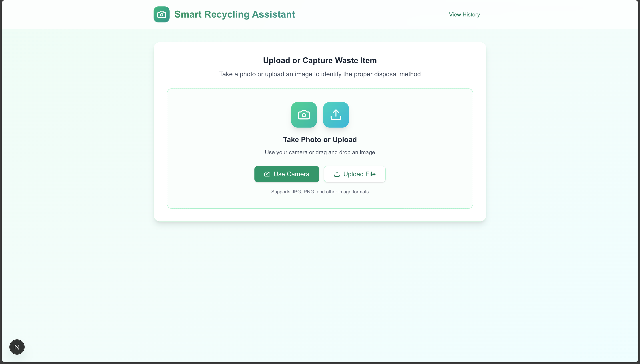The height and width of the screenshot is (364, 640).
Task: Click the Take Photo or Upload heading
Action: (x=320, y=140)
